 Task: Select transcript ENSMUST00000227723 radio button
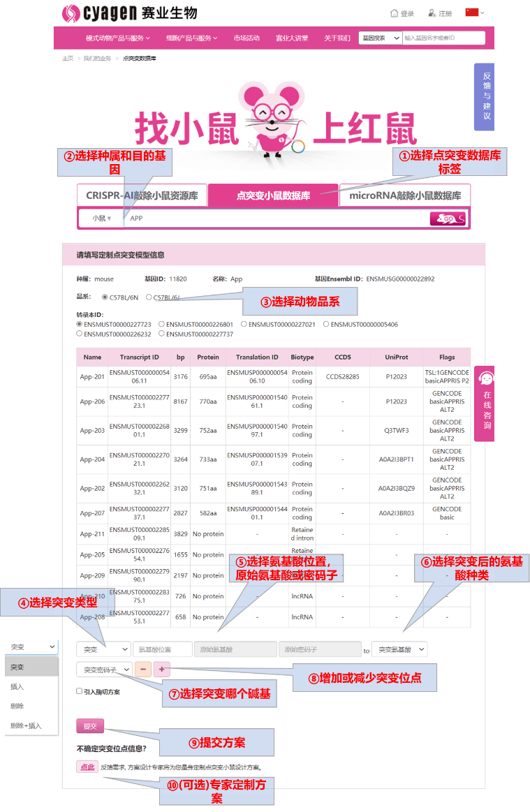[80, 324]
